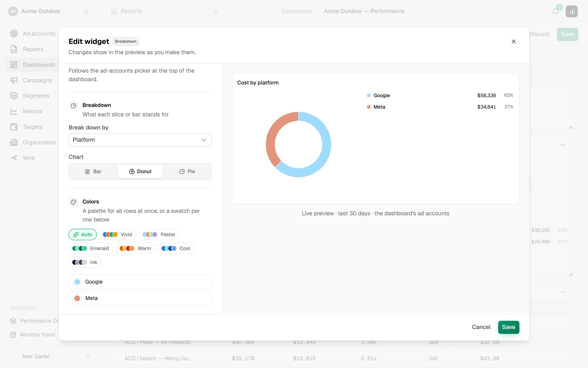
Task: Choose the Vivid color palette
Action: coord(118,234)
